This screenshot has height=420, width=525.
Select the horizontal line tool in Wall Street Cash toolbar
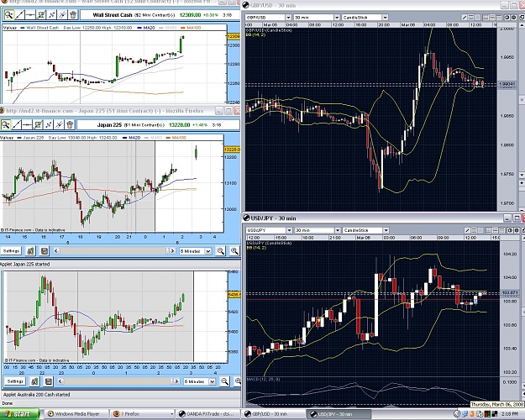30,15
